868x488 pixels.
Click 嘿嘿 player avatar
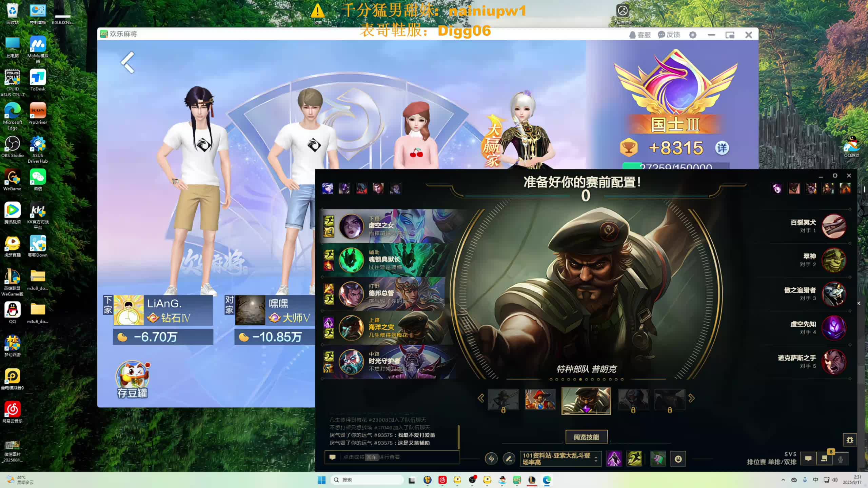click(250, 310)
